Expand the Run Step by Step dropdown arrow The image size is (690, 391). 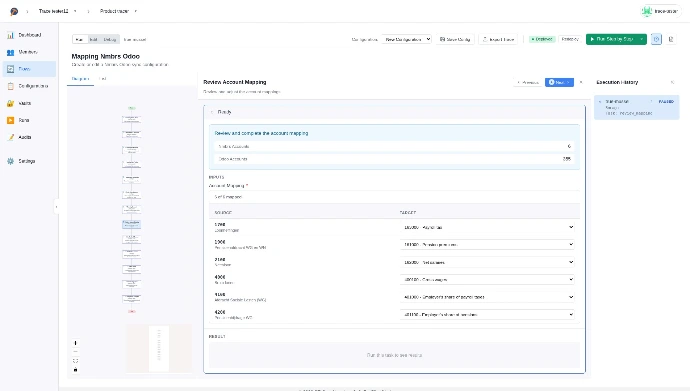[x=642, y=39]
